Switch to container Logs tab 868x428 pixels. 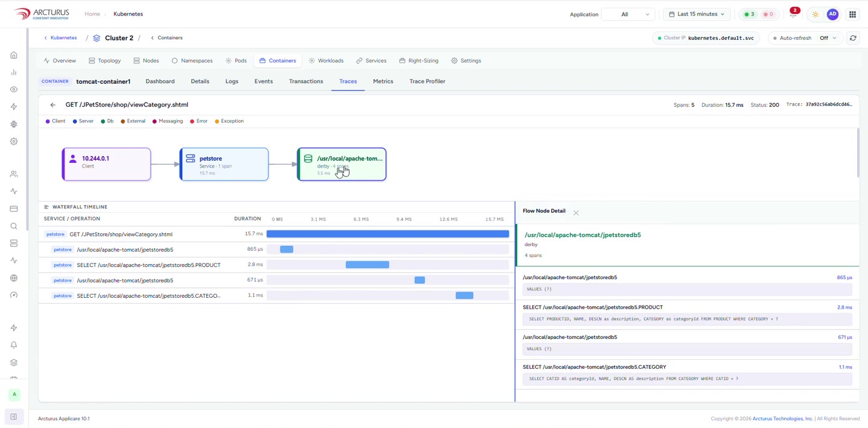(x=232, y=81)
